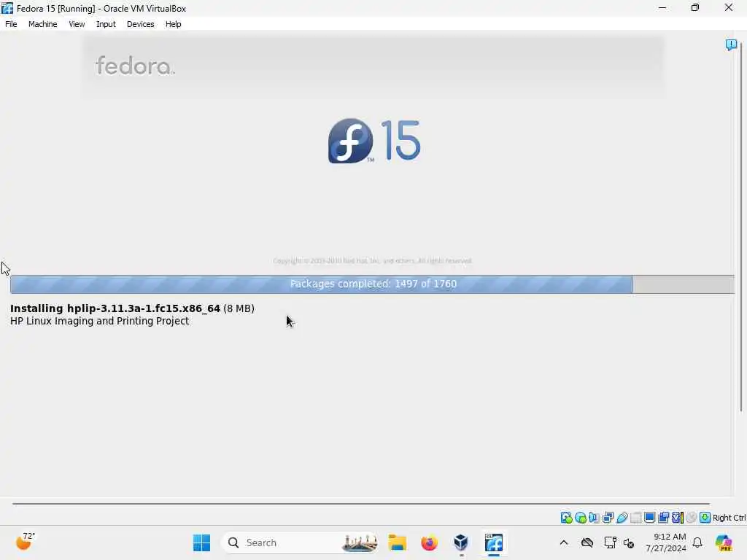Click the shared folders status icon
Viewport: 747px width, 560px height.
pos(636,518)
